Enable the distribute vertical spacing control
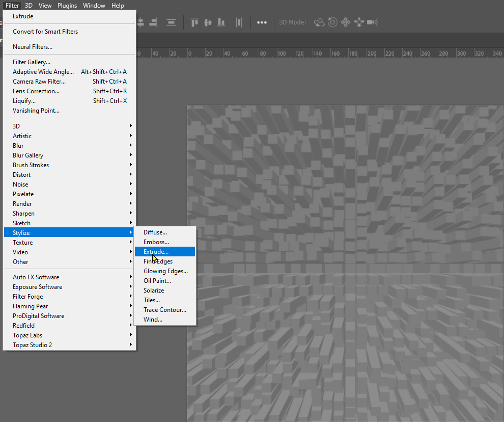This screenshot has height=422, width=504. (171, 22)
